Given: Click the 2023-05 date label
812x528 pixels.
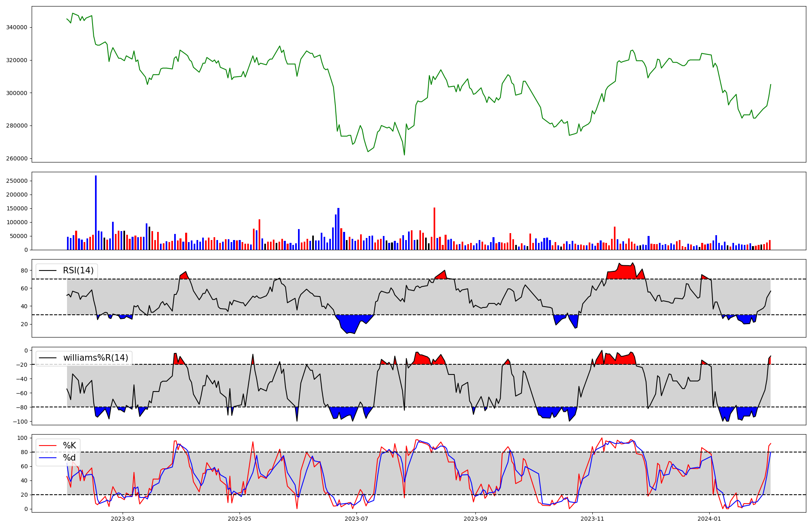Looking at the screenshot, I should point(240,519).
